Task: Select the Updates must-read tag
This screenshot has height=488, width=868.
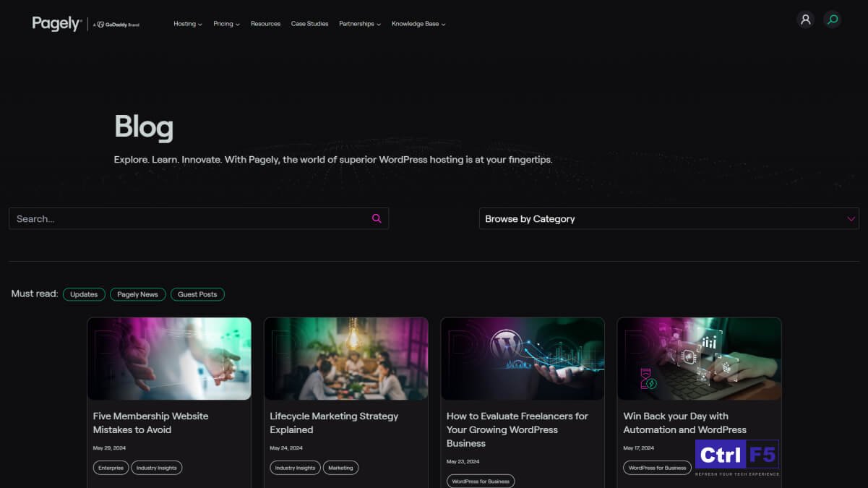Action: point(84,294)
